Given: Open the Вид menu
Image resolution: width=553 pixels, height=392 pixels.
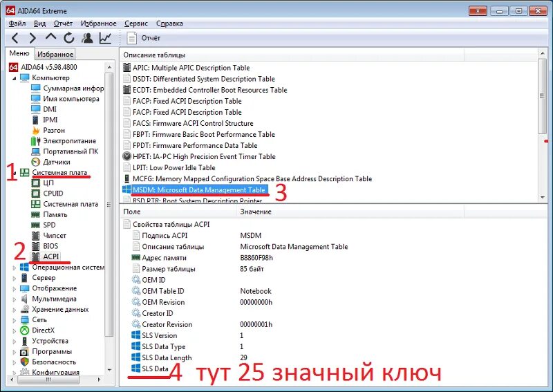Looking at the screenshot, I should [40, 24].
